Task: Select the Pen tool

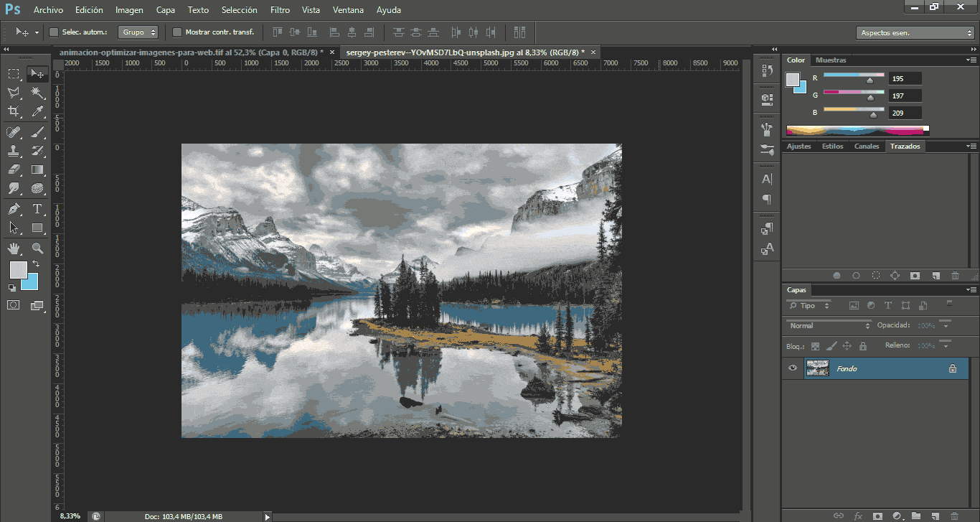Action: point(14,208)
